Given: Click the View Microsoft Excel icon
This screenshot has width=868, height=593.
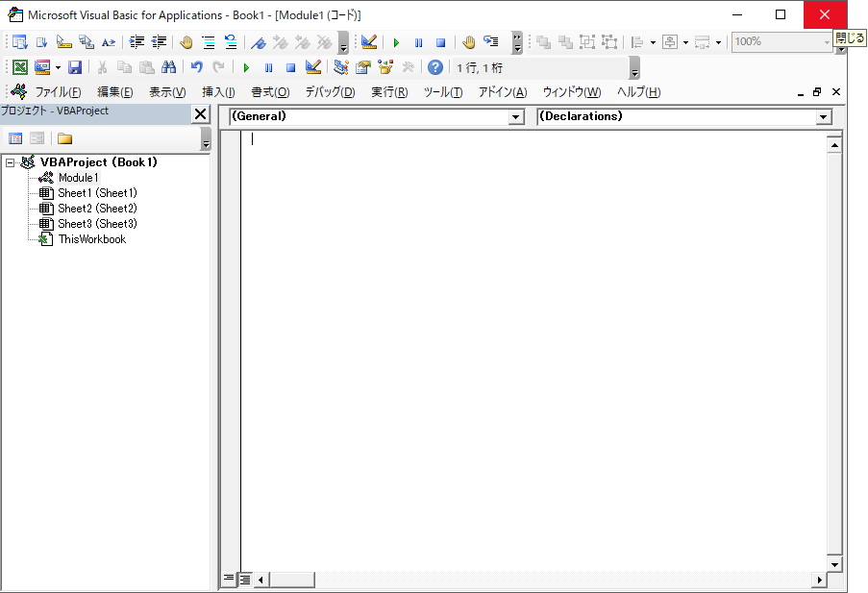Looking at the screenshot, I should click(x=20, y=67).
